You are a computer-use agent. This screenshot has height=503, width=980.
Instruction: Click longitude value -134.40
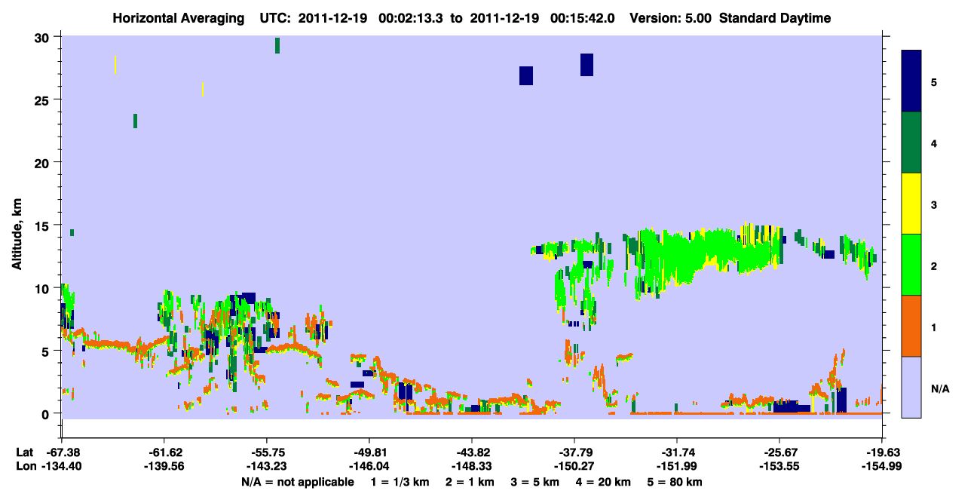point(61,466)
